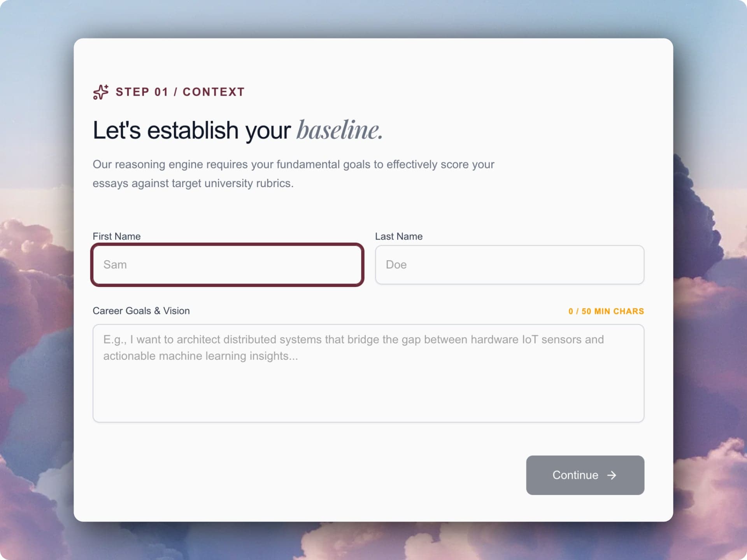Screen dimensions: 747x560
Task: Click the Doe placeholder text
Action: (x=396, y=265)
